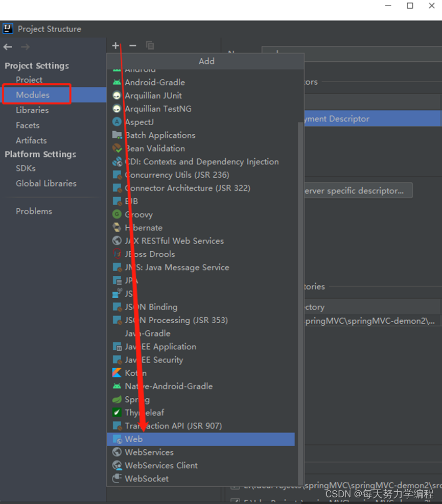
Task: Choose Transaction API (JSR 907)
Action: (x=201, y=425)
